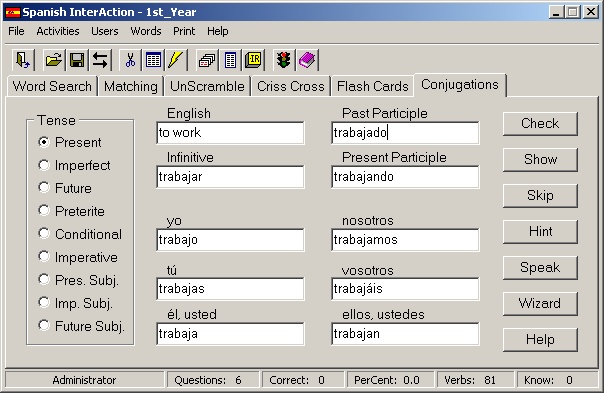This screenshot has height=393, width=604.
Task: Click the vosotros field 'trabajáis'
Action: click(x=405, y=289)
